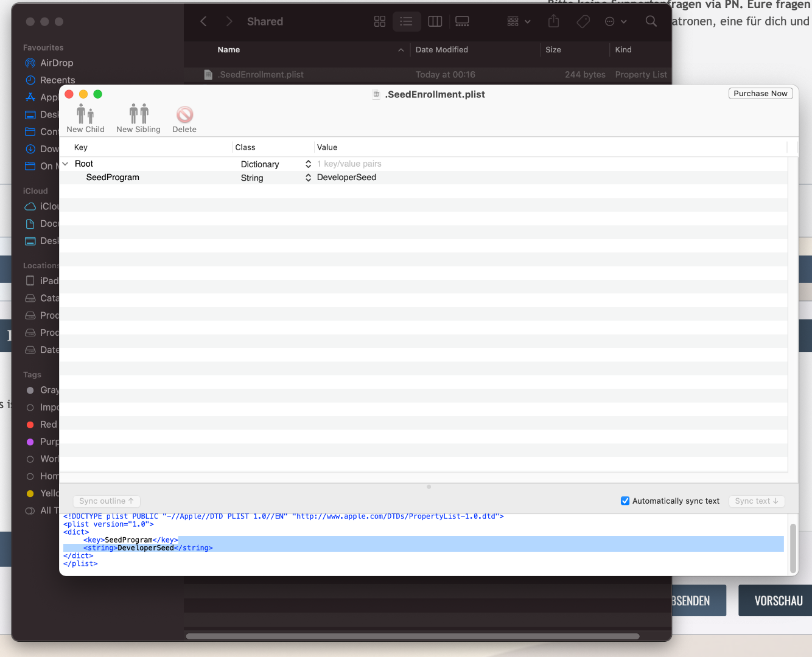Click the DeveloperSeed string line in XML
This screenshot has height=657, width=812.
coord(148,548)
